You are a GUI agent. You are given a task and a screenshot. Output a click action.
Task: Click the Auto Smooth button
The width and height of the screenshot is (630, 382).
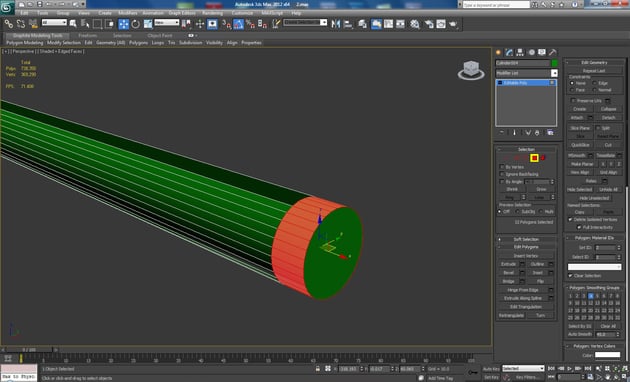(580, 334)
